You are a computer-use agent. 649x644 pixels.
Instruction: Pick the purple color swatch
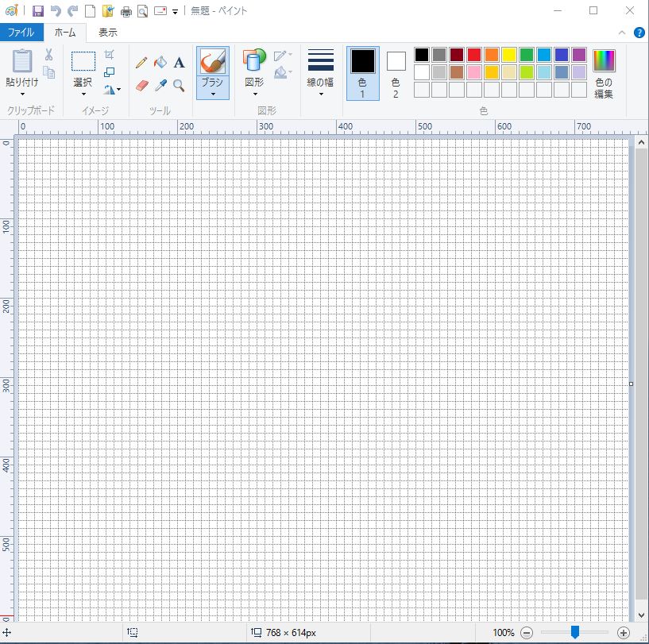(x=579, y=55)
